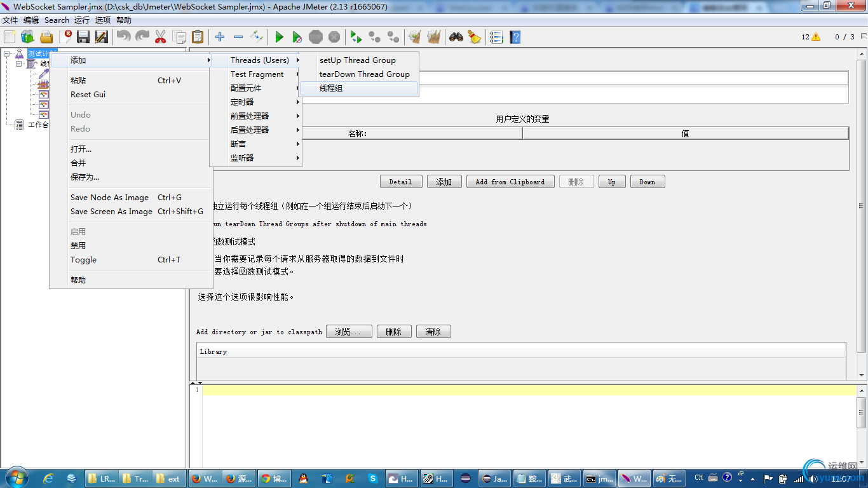Click the 浏览... classpath button

pyautogui.click(x=349, y=332)
